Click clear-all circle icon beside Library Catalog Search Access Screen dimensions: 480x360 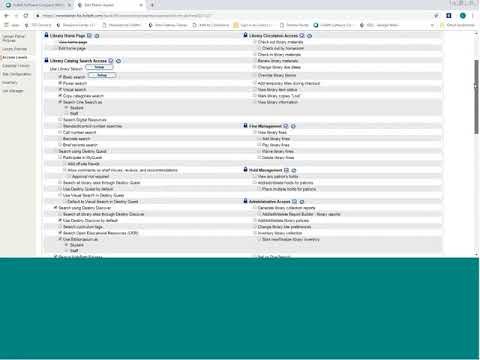pos(118,61)
